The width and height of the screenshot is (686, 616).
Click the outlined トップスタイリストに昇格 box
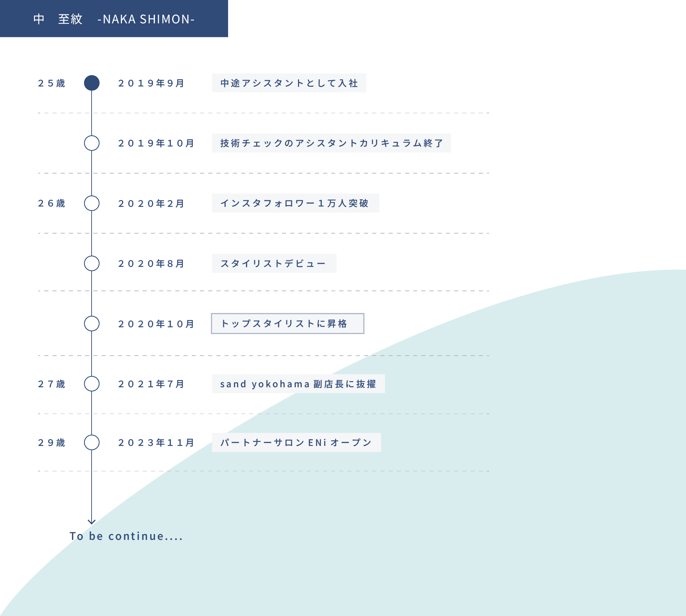pyautogui.click(x=287, y=323)
